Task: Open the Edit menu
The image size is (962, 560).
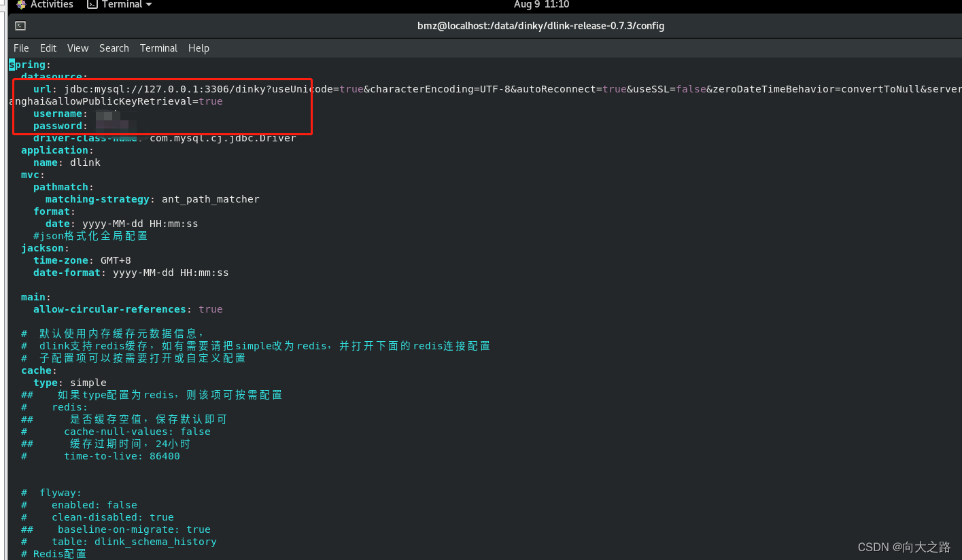Action: [x=48, y=48]
